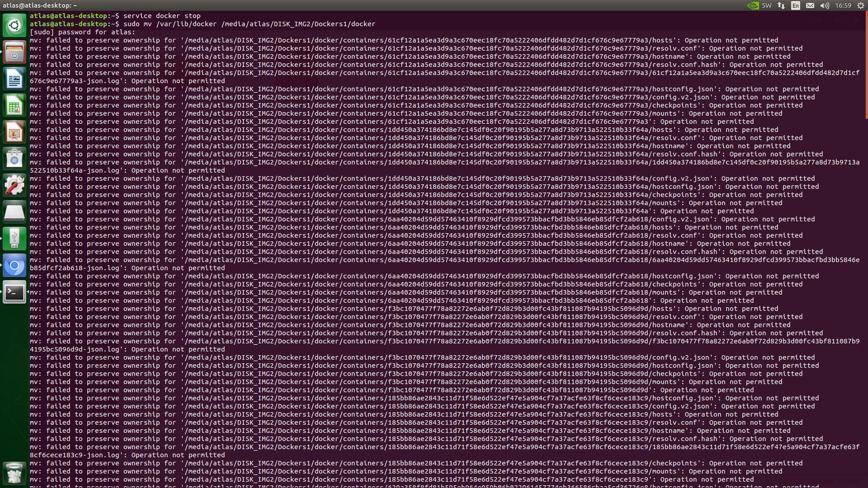This screenshot has height=488, width=868.
Task: Open the sound volume indicator
Action: point(825,5)
